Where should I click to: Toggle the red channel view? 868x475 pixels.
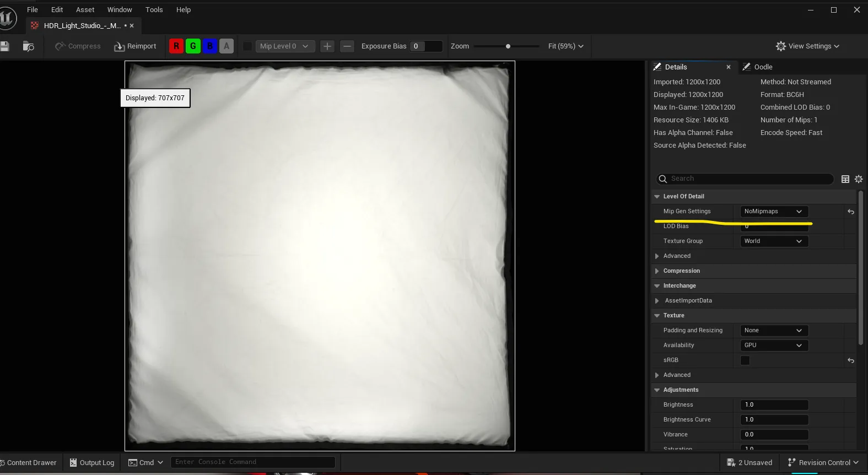pos(176,46)
